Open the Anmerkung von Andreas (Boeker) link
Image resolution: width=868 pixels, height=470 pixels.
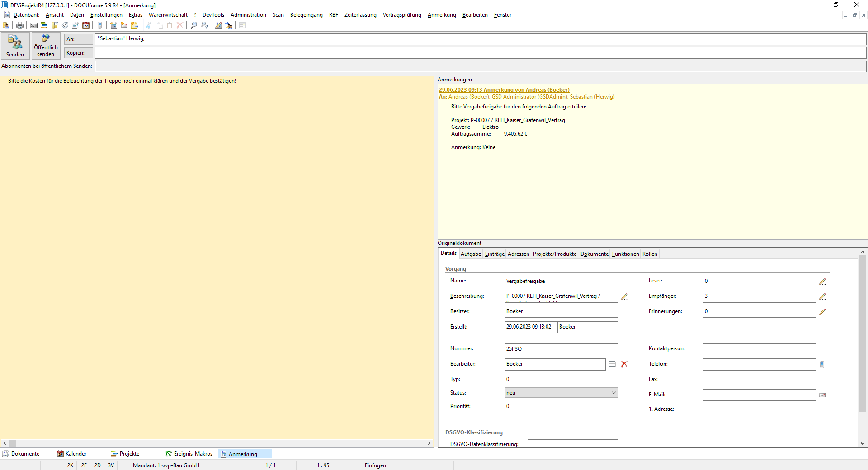[504, 90]
